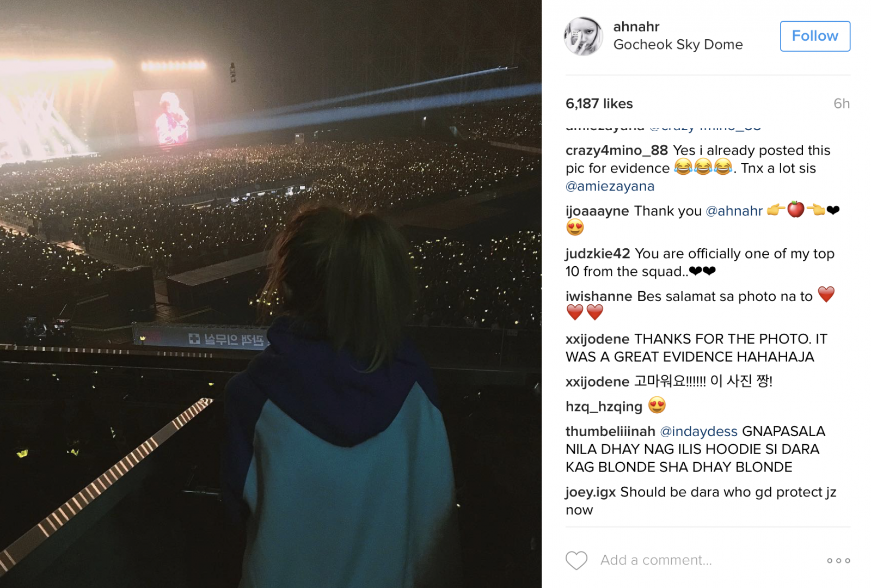This screenshot has height=588, width=871.
Task: Open the iwishanne commenter profile
Action: click(599, 296)
